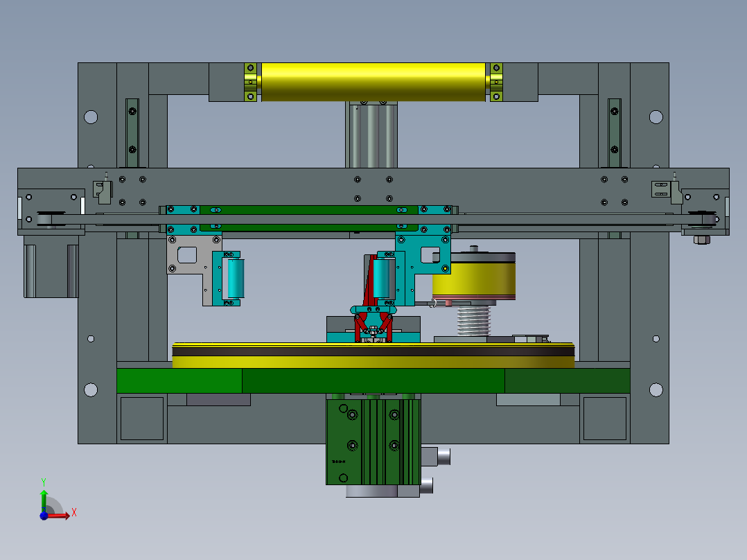Select the left belt pulley

tap(51, 219)
